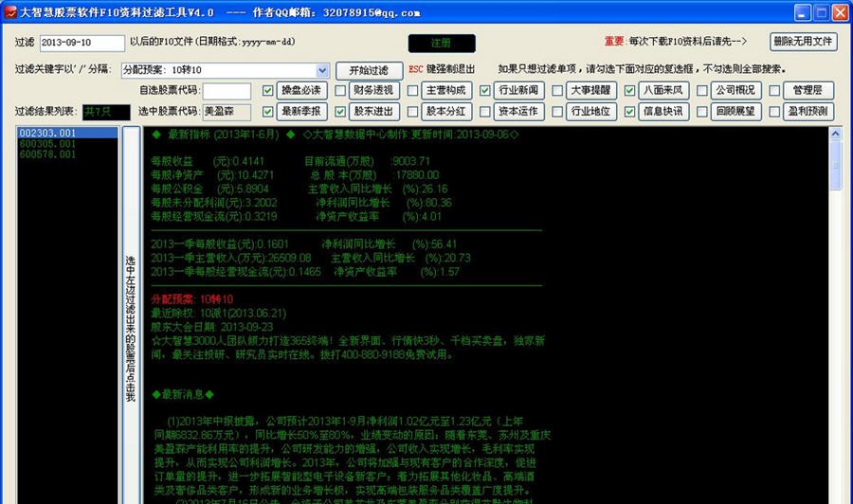
Task: Uncheck the 信息快讯 checkbox
Action: click(629, 112)
